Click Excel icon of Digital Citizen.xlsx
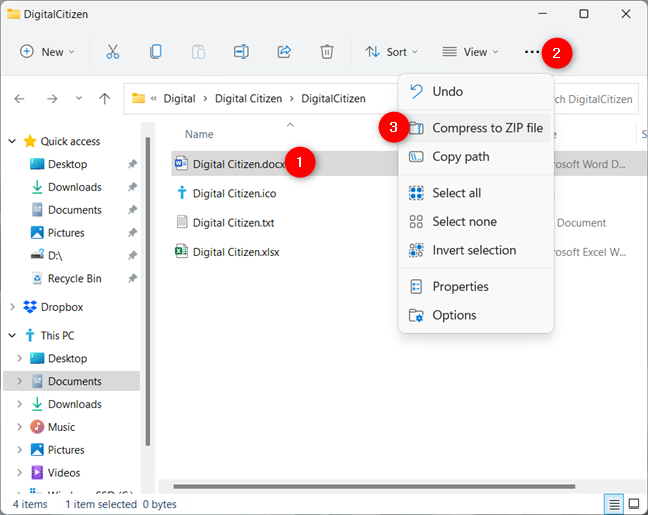 click(181, 251)
